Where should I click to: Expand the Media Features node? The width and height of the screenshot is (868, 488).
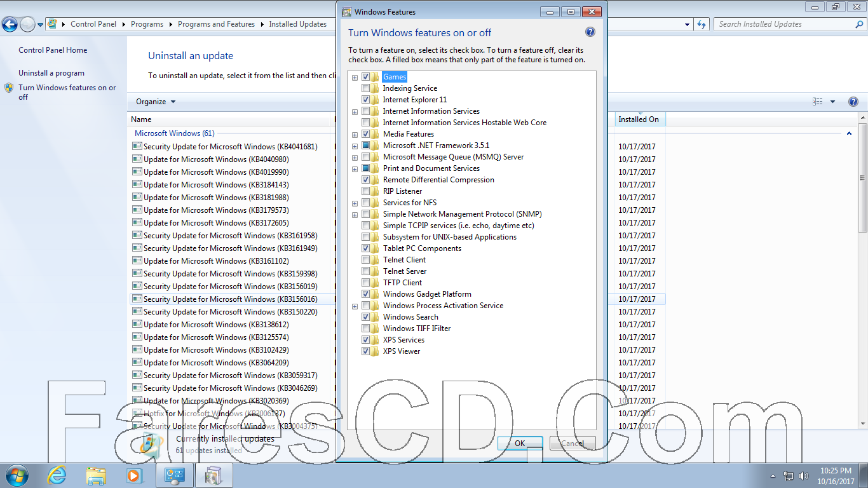coord(355,135)
